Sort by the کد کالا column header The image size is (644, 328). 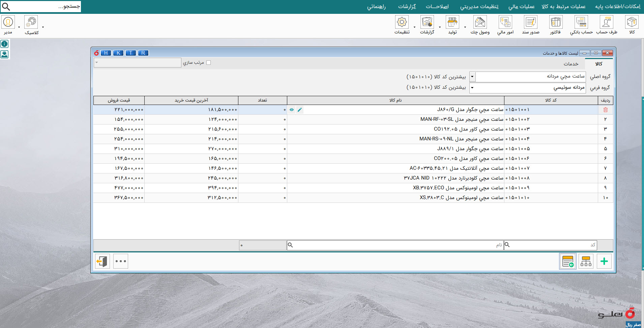point(551,100)
